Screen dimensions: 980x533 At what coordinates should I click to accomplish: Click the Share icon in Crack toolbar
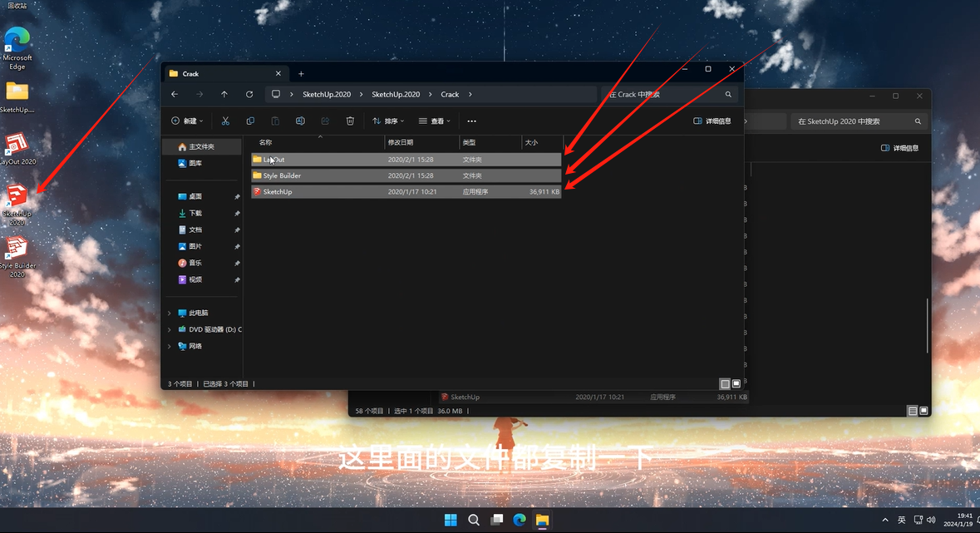point(325,121)
